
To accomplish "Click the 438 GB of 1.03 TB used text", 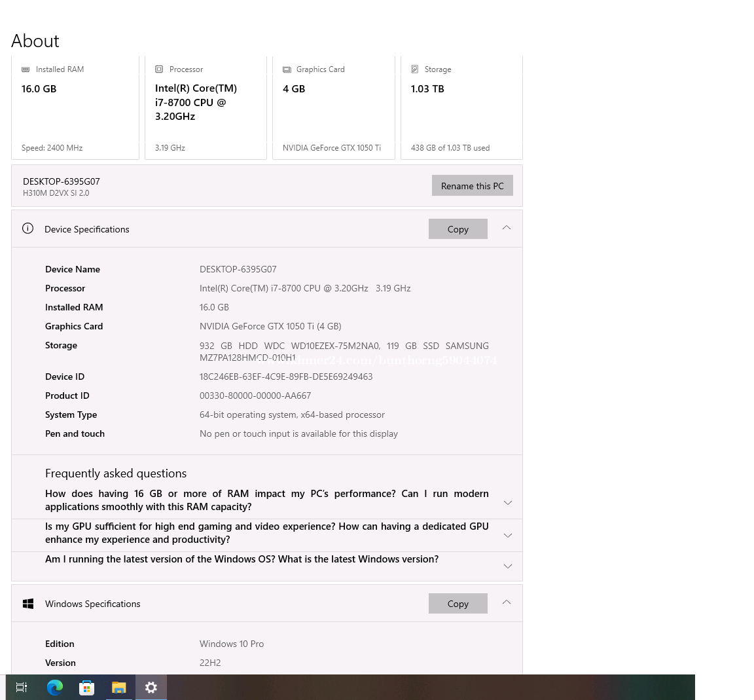I will click(450, 148).
